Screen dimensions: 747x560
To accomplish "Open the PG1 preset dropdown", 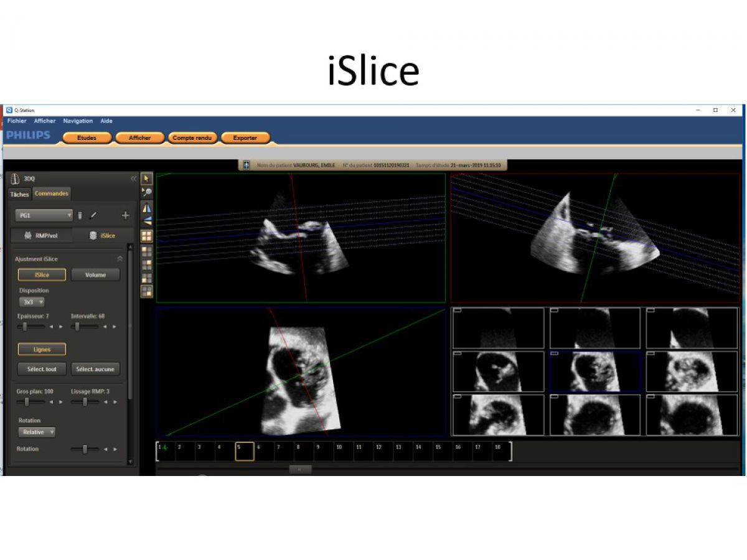I will pyautogui.click(x=44, y=215).
